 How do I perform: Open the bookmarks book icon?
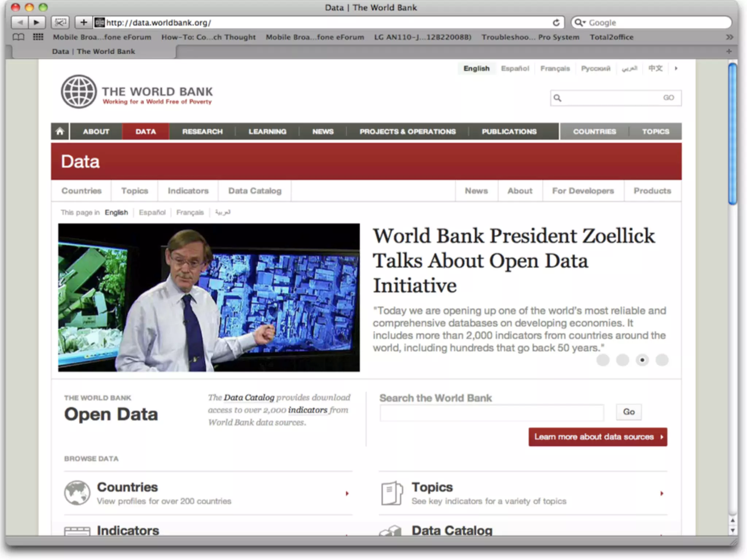[19, 37]
